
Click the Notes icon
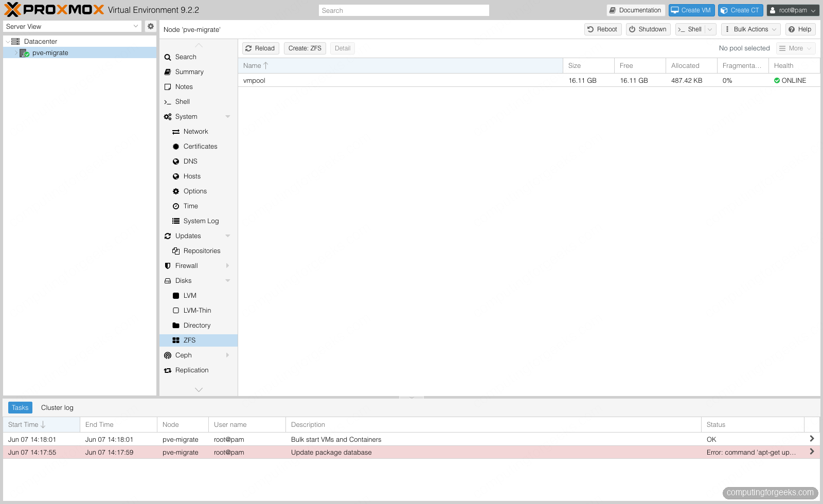[168, 87]
